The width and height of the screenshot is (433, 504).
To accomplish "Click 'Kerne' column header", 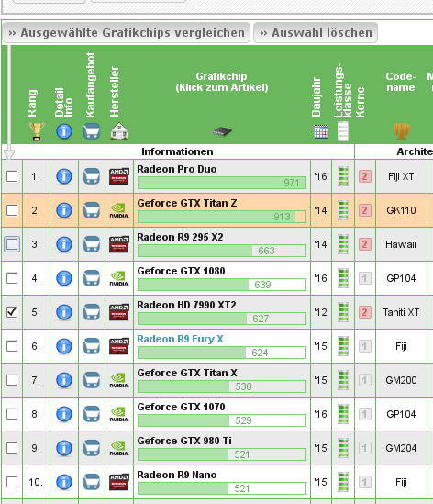I will point(361,102).
